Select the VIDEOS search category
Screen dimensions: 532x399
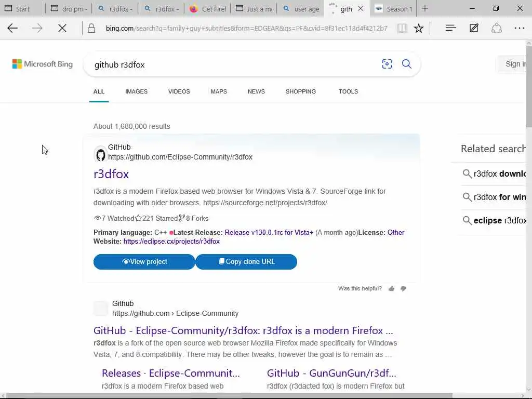[179, 91]
